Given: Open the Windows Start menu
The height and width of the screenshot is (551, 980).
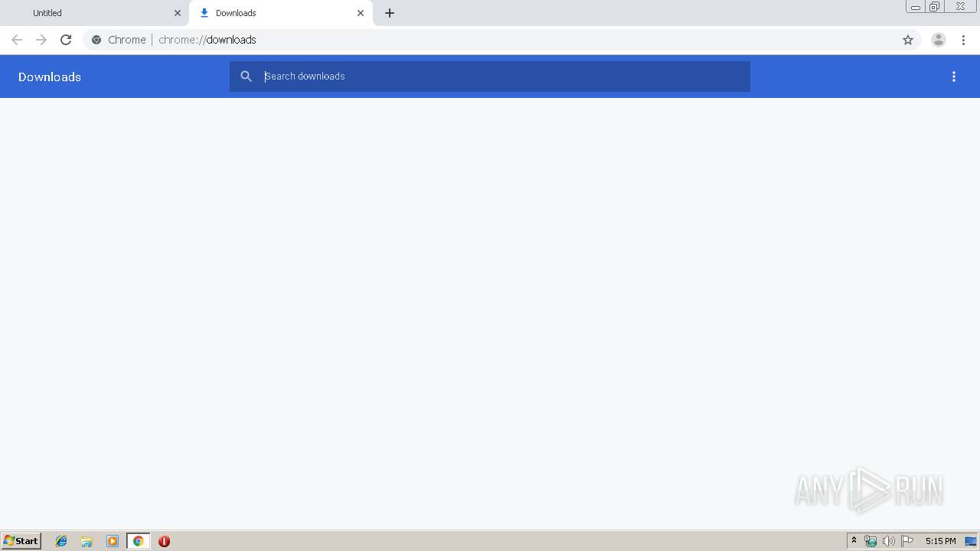Looking at the screenshot, I should [x=21, y=541].
